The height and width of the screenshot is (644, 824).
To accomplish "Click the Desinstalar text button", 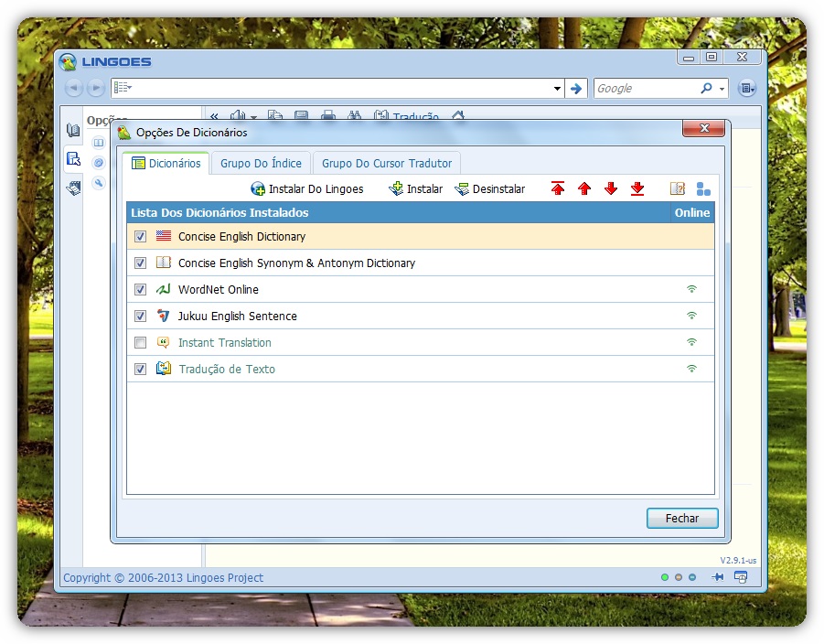I will tap(498, 188).
